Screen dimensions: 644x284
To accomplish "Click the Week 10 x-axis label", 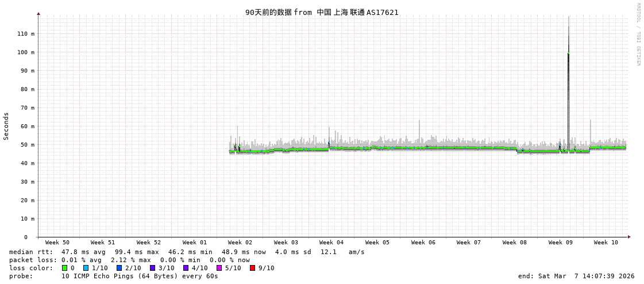I will (x=606, y=243).
